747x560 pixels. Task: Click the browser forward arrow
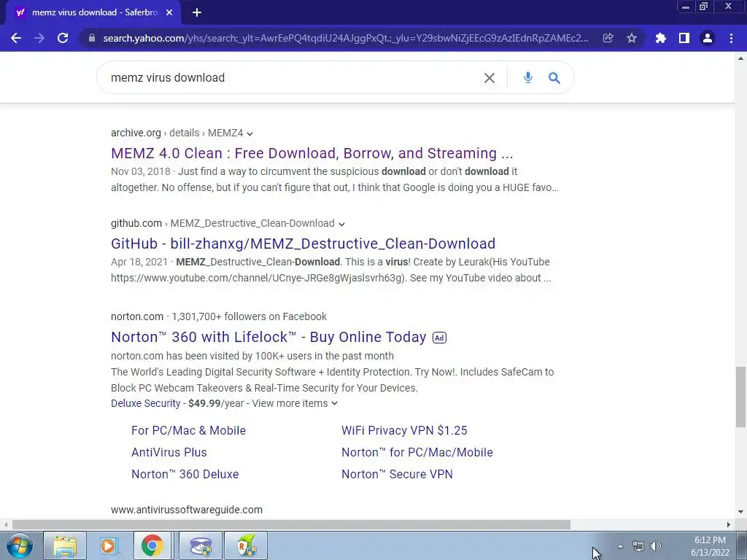click(x=39, y=38)
